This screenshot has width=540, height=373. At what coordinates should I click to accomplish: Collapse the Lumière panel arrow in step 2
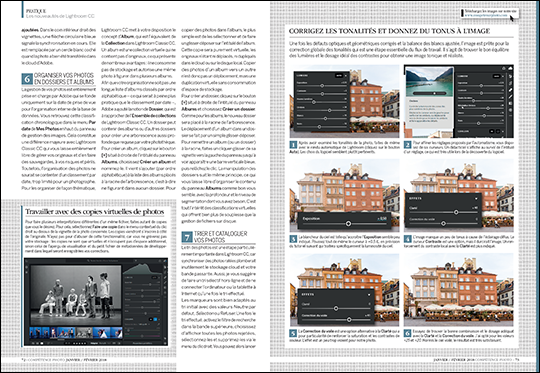point(503,76)
